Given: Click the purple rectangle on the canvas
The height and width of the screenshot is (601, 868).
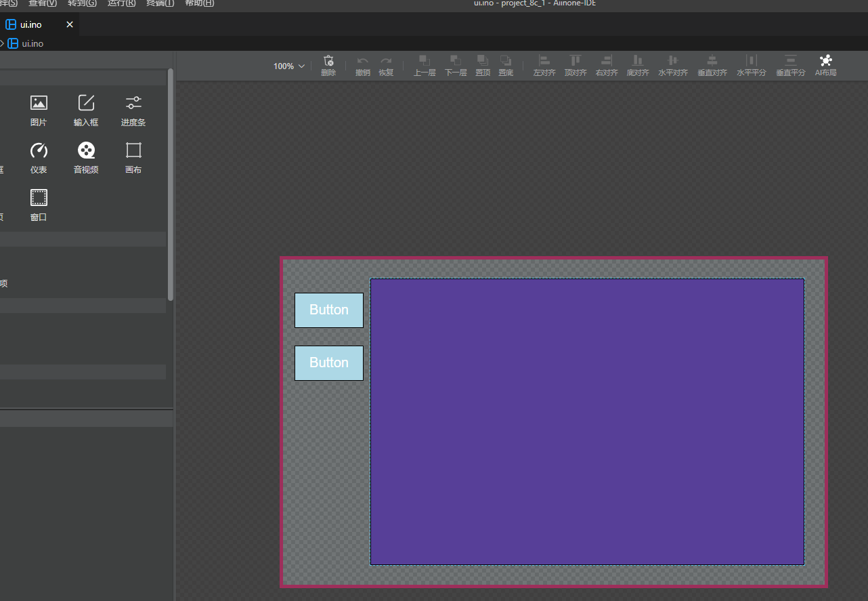Looking at the screenshot, I should (x=587, y=421).
